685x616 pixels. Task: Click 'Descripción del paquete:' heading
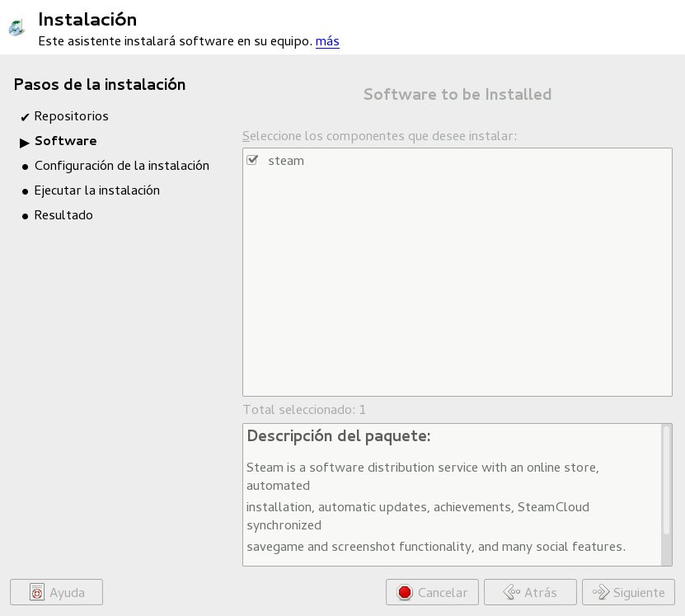click(x=339, y=436)
